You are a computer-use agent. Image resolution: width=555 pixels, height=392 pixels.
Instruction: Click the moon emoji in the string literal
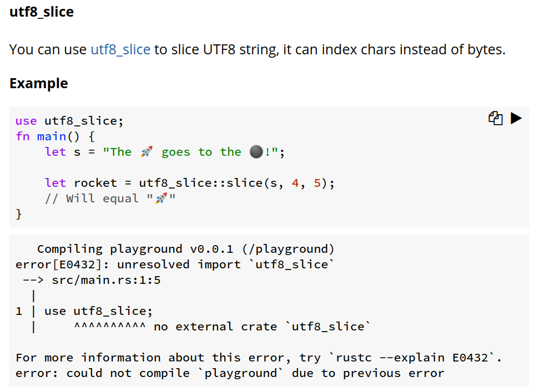pyautogui.click(x=256, y=151)
